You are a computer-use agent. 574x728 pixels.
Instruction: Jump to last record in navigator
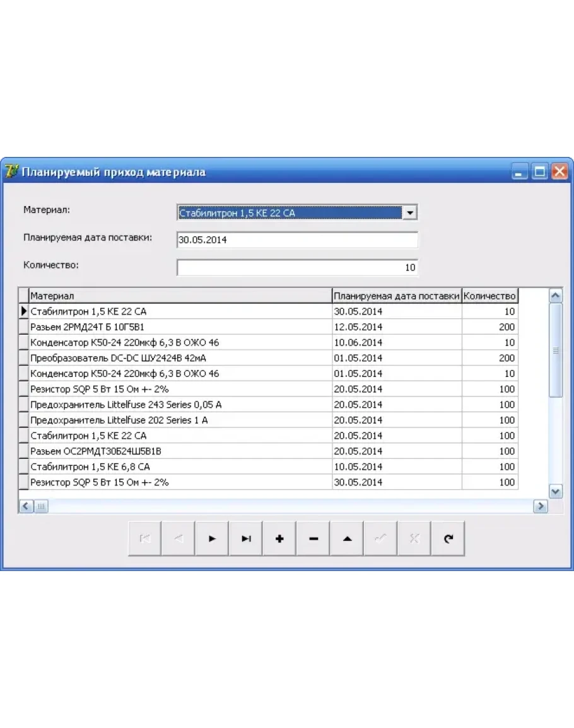[246, 538]
